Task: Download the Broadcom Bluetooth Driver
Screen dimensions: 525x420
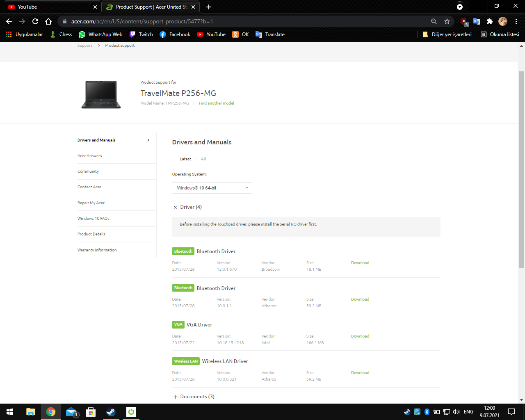Action: (360, 263)
